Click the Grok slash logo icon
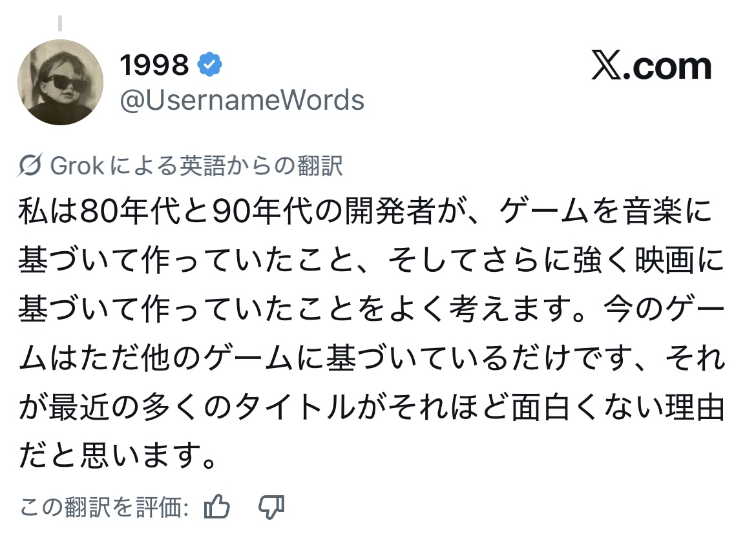This screenshot has width=756, height=543. click(31, 167)
